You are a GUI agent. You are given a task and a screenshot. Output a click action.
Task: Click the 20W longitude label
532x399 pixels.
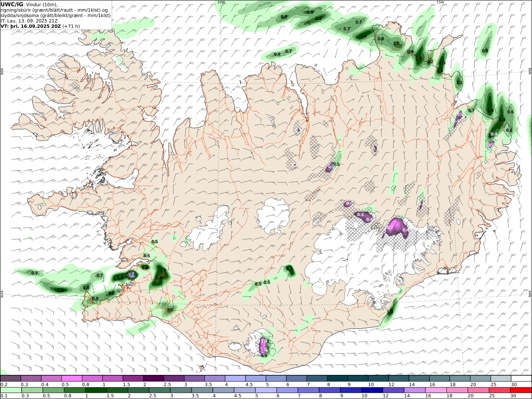click(221, 2)
